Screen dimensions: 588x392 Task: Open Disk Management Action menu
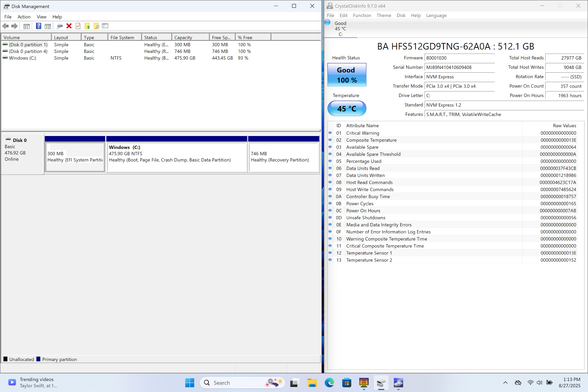tap(24, 17)
